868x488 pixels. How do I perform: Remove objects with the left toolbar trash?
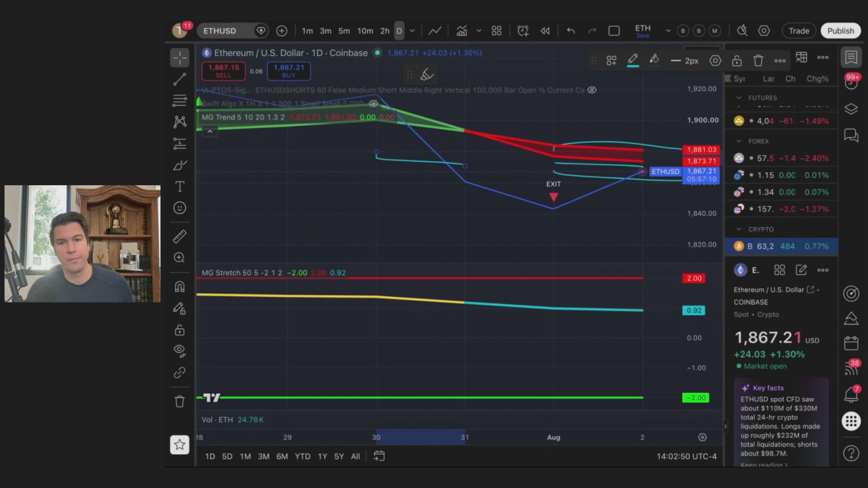pyautogui.click(x=179, y=401)
